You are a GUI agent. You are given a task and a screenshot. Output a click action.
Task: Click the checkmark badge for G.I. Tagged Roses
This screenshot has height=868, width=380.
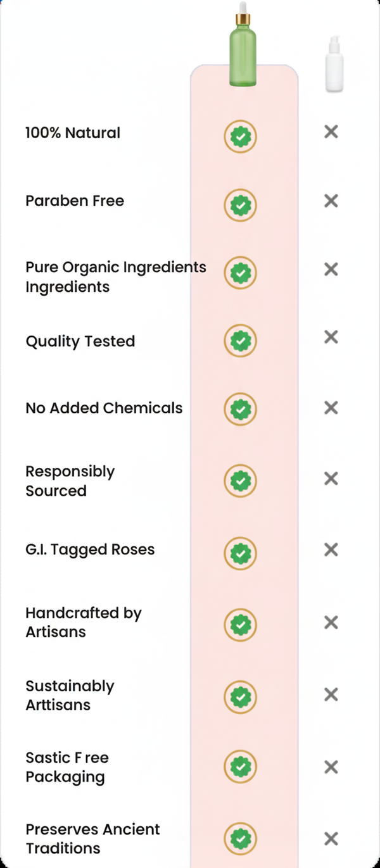click(x=240, y=553)
